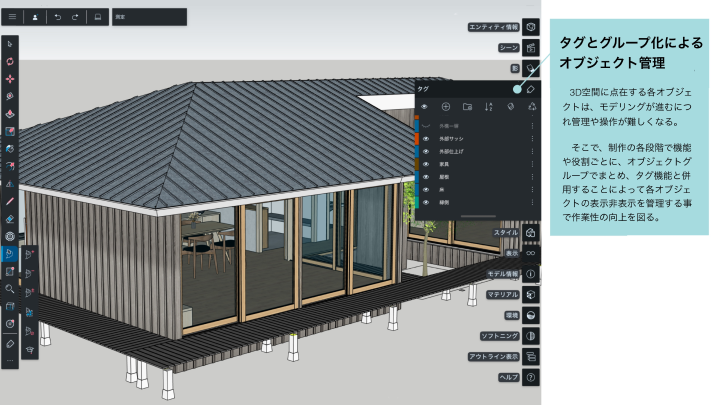Toggle color-by-tag icon in タグ panel
Screen dimensions: 720x405
[x=510, y=107]
